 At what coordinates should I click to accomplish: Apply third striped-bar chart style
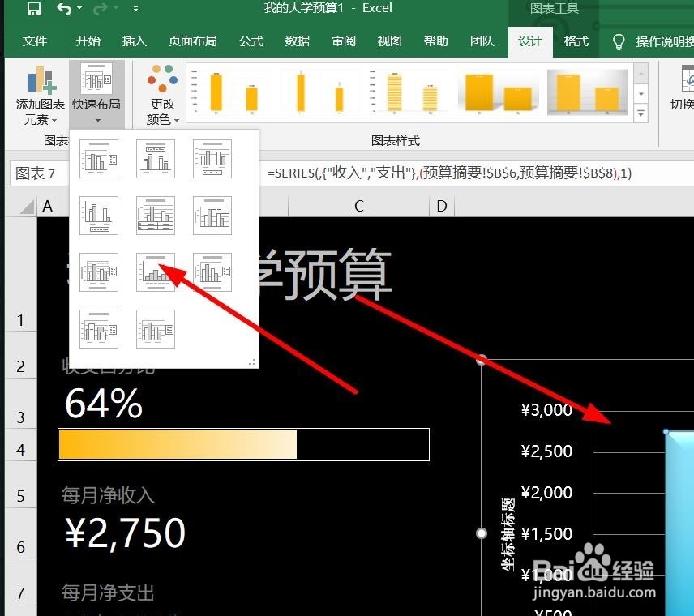(410, 93)
